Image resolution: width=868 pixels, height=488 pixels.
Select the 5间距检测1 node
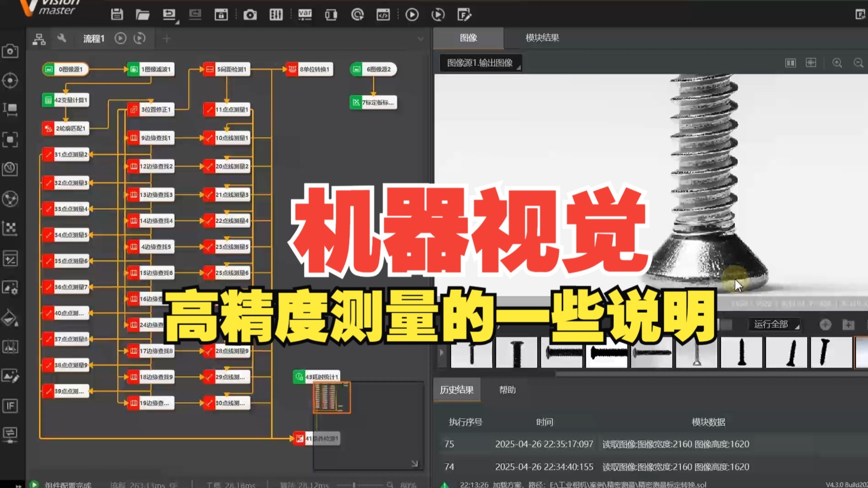(226, 69)
